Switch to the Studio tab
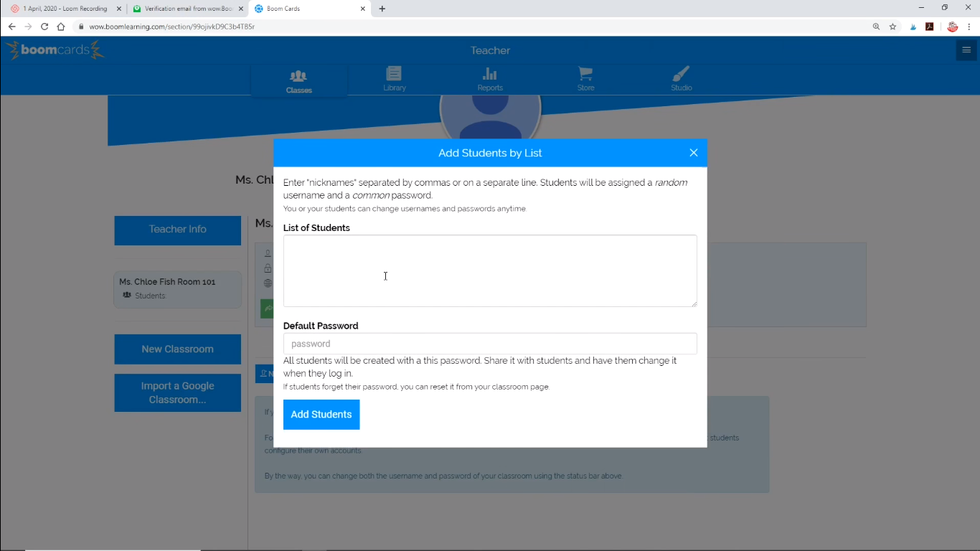This screenshot has width=980, height=551. (x=682, y=80)
